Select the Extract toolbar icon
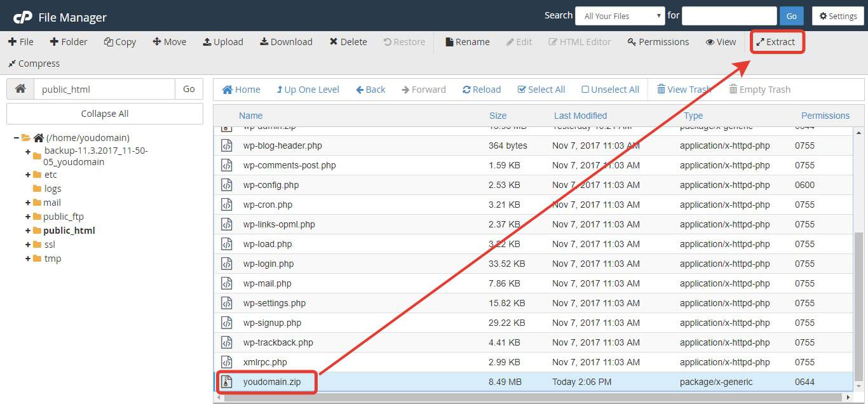868x404 pixels. click(x=776, y=41)
